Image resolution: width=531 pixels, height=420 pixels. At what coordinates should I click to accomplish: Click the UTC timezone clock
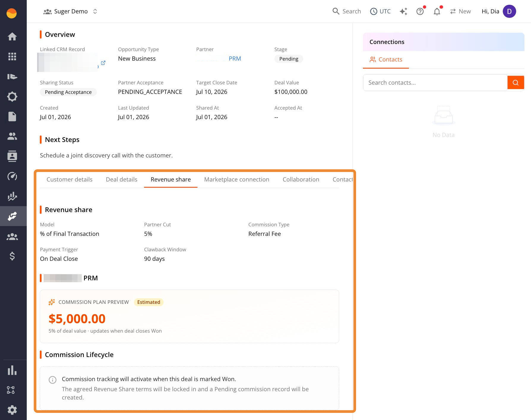[x=380, y=11]
